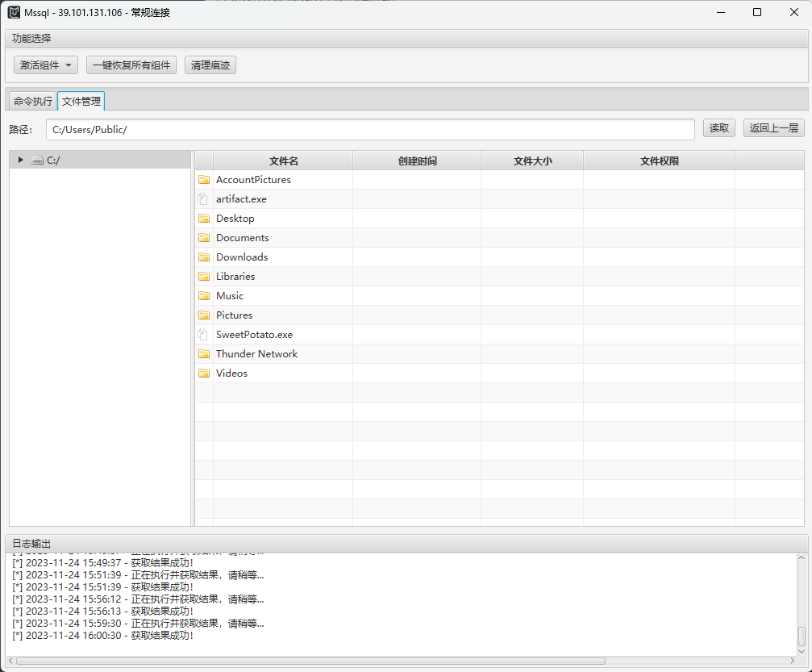Click the Downloads folder icon
The width and height of the screenshot is (812, 672).
click(204, 257)
